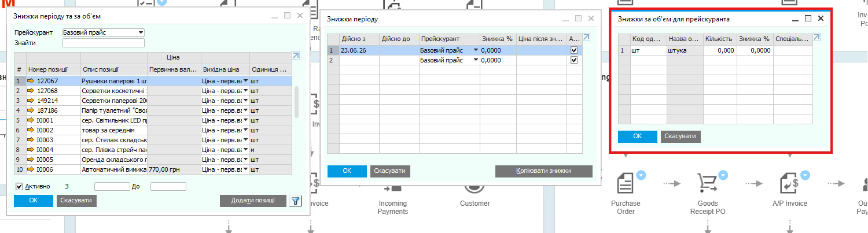Click OK in Знижки періоду window
The height and width of the screenshot is (233, 868).
[x=347, y=171]
